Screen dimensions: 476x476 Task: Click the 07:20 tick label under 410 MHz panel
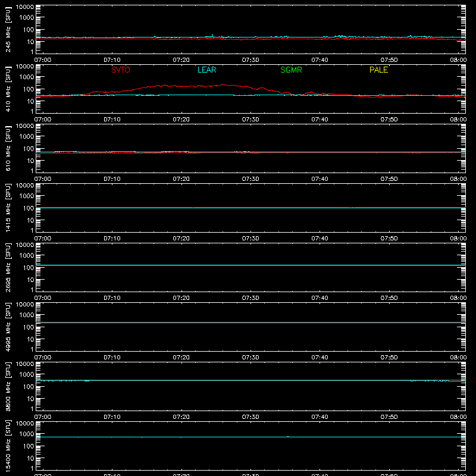[181, 120]
